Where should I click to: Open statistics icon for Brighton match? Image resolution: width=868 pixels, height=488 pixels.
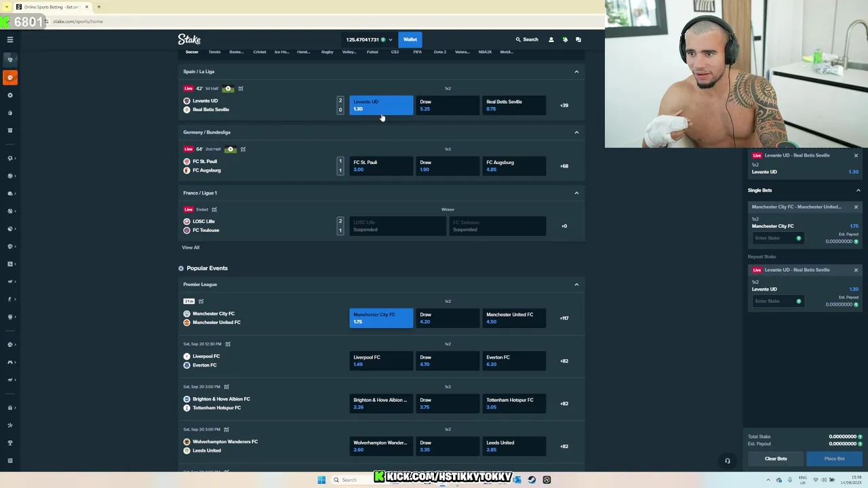226,387
